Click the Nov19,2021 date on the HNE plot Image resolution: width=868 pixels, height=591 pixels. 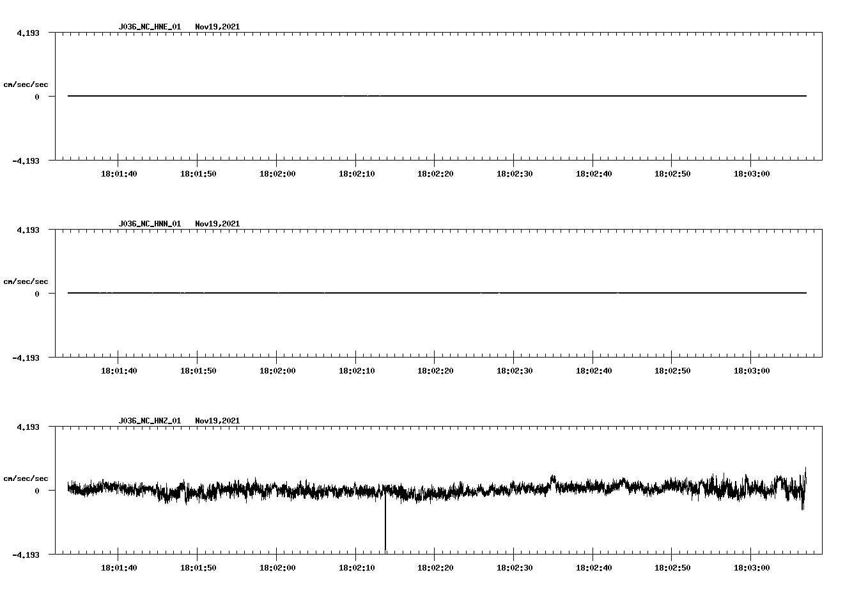point(217,27)
